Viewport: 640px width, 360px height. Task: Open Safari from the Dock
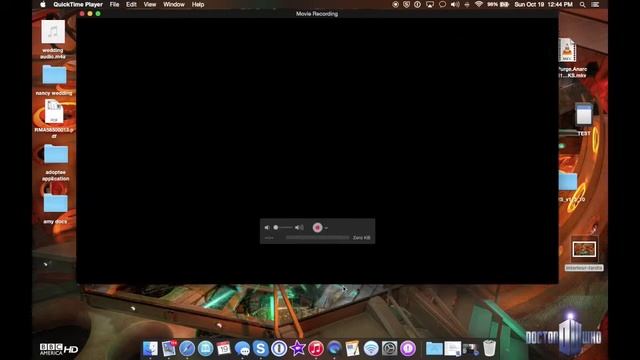187,349
